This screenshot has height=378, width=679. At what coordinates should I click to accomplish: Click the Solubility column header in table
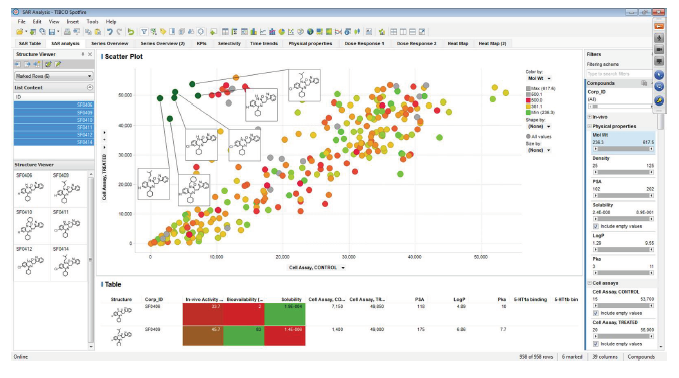tap(291, 299)
